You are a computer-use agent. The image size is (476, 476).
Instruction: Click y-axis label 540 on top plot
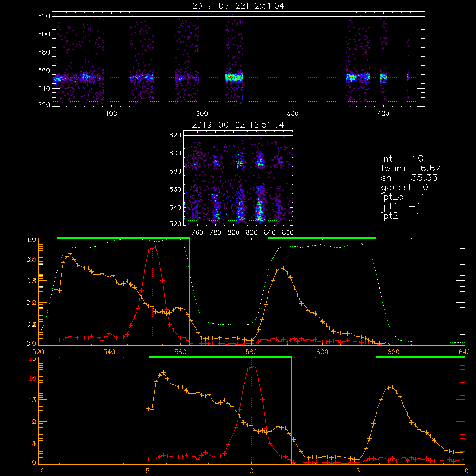point(44,89)
